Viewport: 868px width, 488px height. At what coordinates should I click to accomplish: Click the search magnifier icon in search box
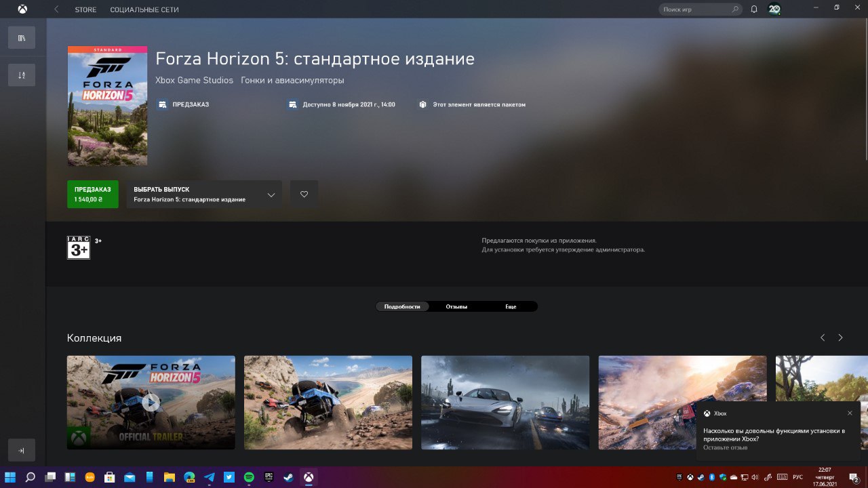[x=736, y=9]
